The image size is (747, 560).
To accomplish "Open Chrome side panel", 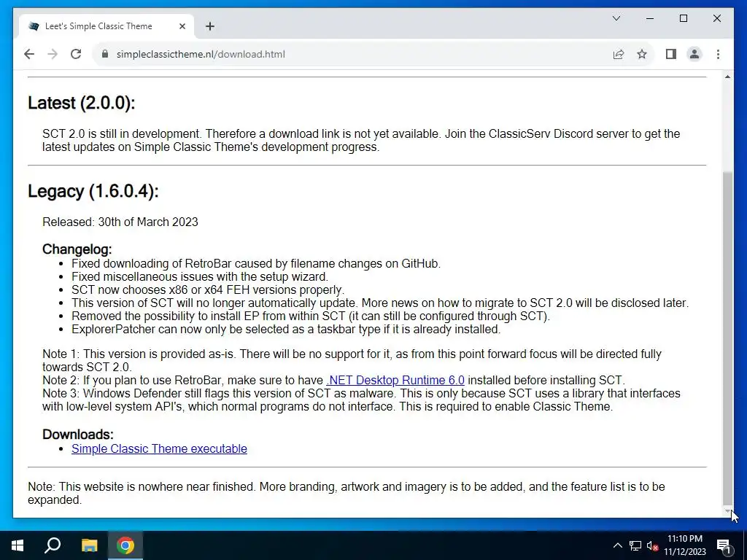I will point(671,54).
